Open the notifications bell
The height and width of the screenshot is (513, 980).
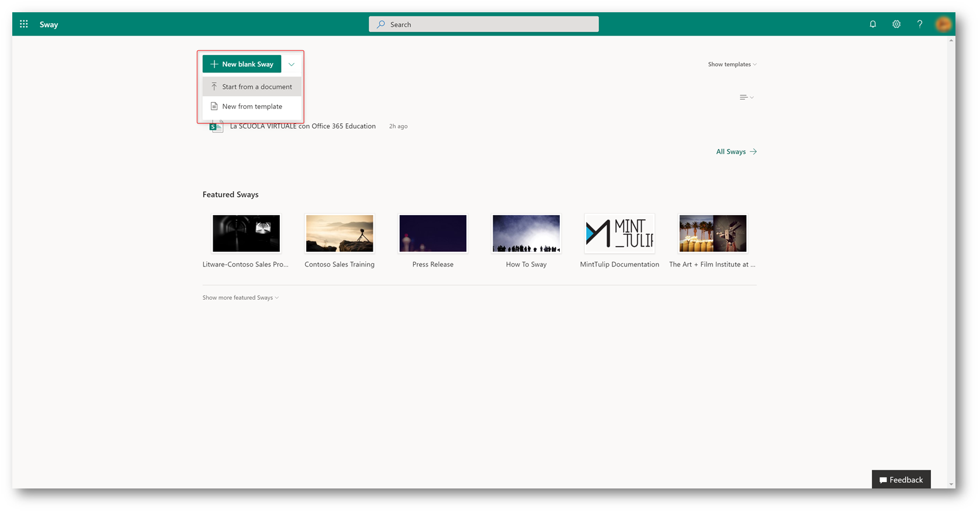[872, 24]
